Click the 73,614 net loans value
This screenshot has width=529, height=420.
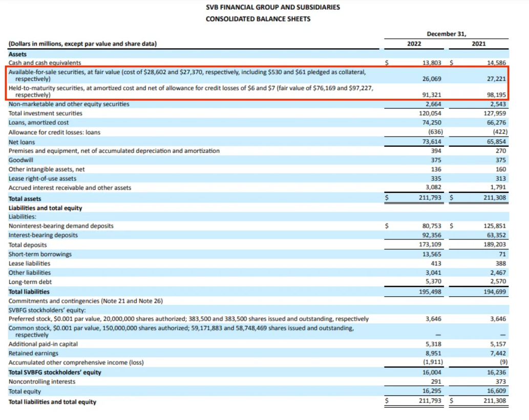432,142
